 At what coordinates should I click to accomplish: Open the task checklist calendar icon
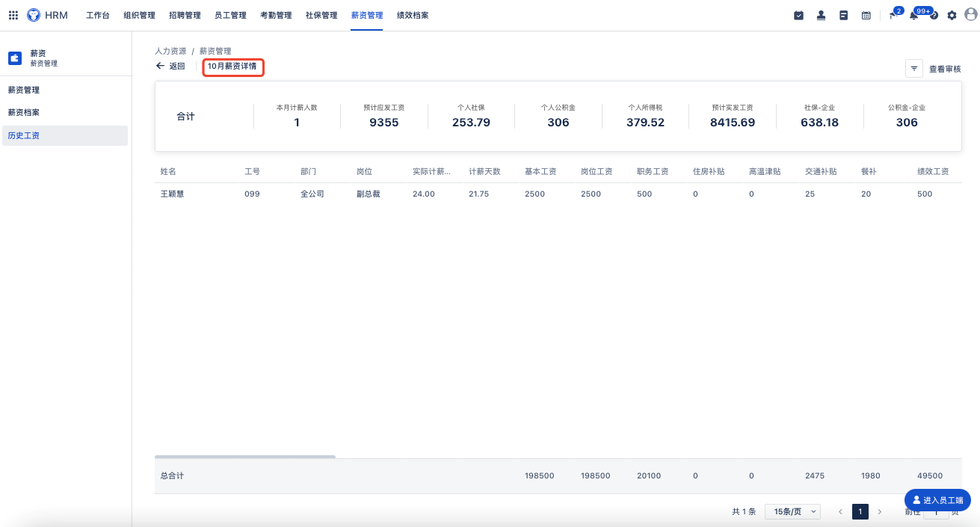(798, 15)
